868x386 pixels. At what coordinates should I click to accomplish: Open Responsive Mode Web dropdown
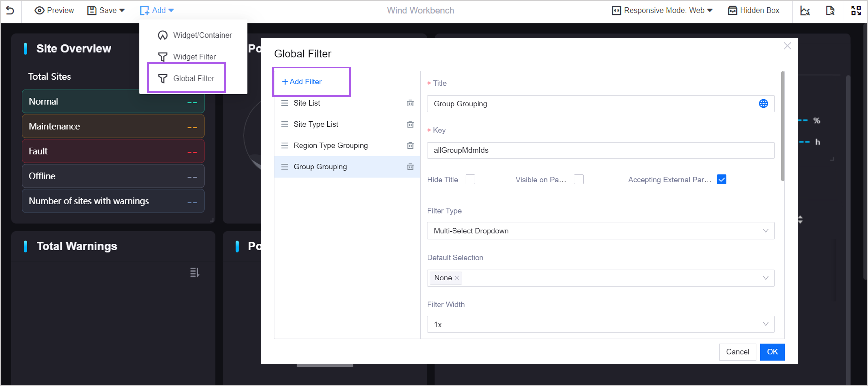(x=662, y=10)
